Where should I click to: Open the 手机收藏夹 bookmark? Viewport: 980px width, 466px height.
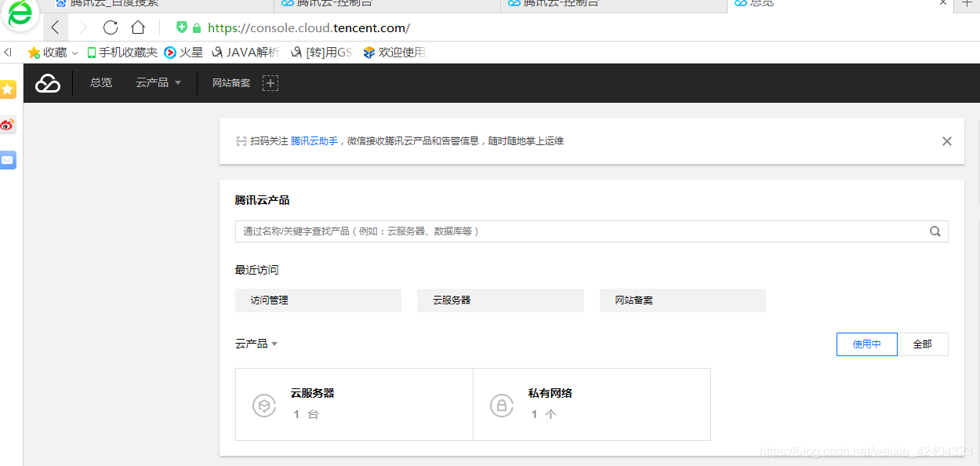pyautogui.click(x=122, y=53)
